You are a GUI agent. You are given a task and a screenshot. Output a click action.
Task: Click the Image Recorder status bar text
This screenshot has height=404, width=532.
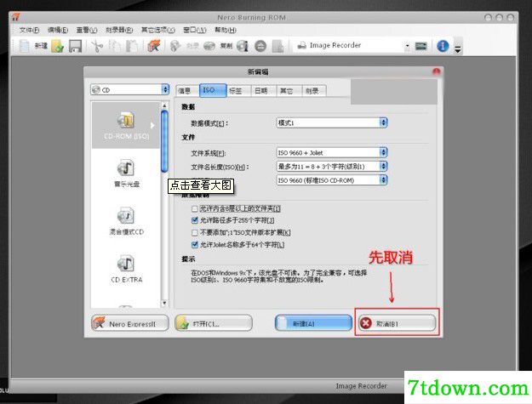(361, 385)
